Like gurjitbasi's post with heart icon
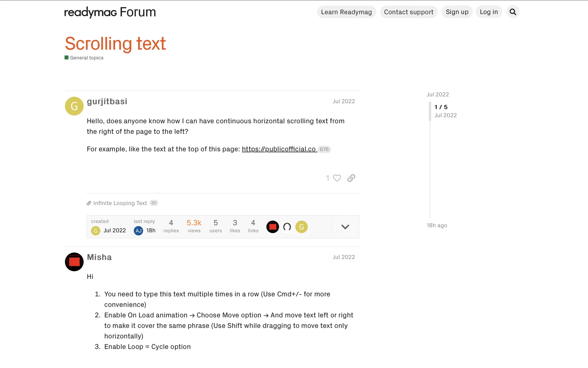The height and width of the screenshot is (368, 588). 337,178
